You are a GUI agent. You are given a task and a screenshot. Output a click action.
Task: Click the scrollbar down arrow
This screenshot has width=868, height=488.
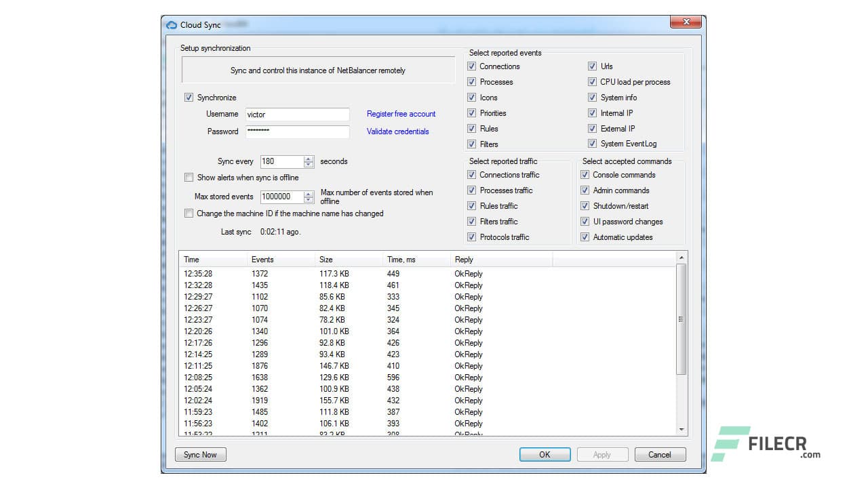click(x=681, y=429)
